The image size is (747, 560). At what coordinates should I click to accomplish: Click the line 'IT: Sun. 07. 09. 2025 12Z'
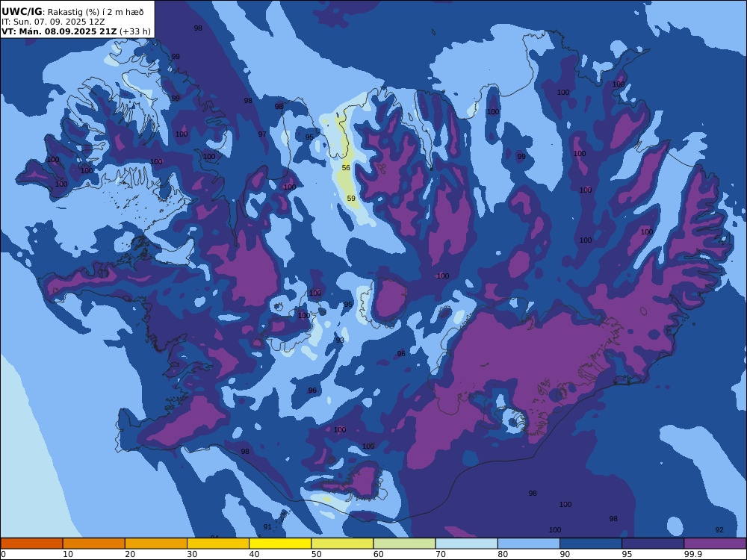53,22
